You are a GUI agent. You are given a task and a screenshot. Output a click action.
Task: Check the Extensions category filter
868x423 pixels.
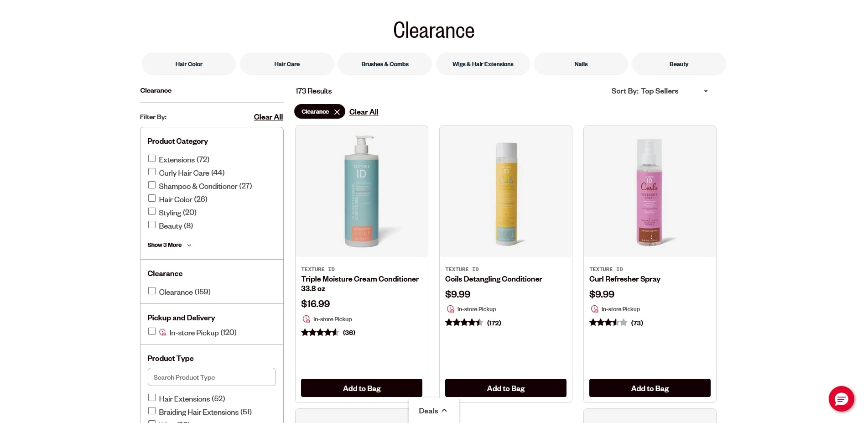pyautogui.click(x=152, y=159)
